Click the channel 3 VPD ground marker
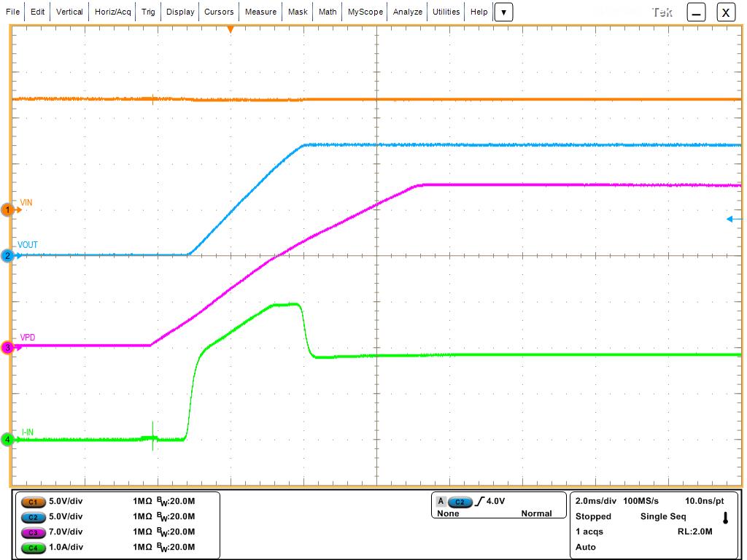The image size is (747, 560). pyautogui.click(x=8, y=348)
